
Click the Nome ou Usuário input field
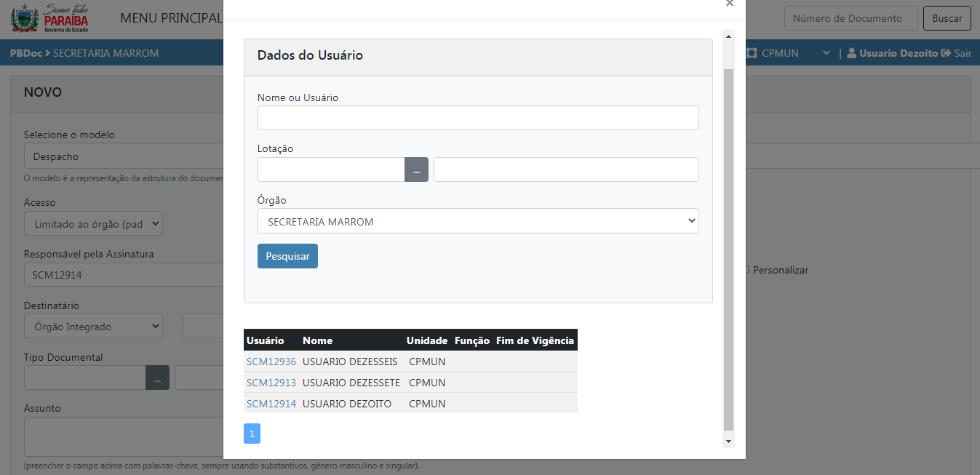pyautogui.click(x=478, y=118)
